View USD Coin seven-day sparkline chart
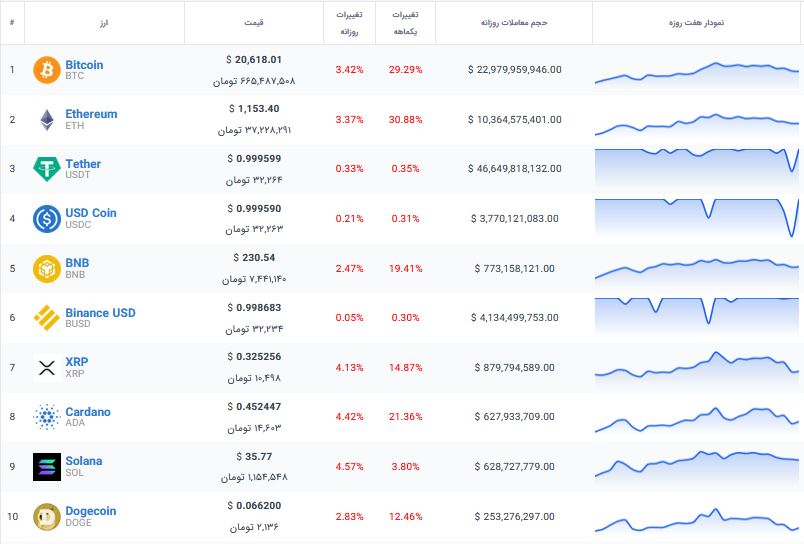The height and width of the screenshot is (544, 804). click(x=697, y=218)
